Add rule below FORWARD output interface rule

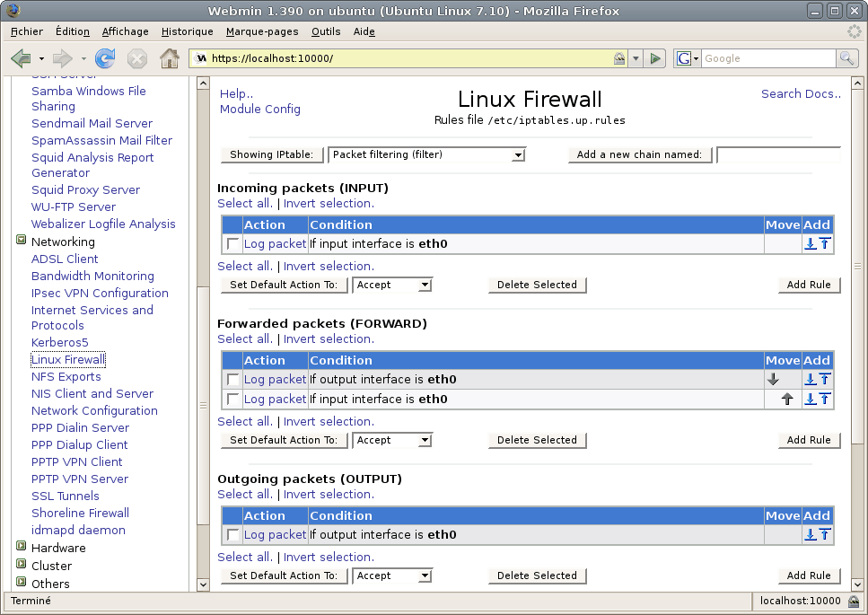tap(811, 379)
